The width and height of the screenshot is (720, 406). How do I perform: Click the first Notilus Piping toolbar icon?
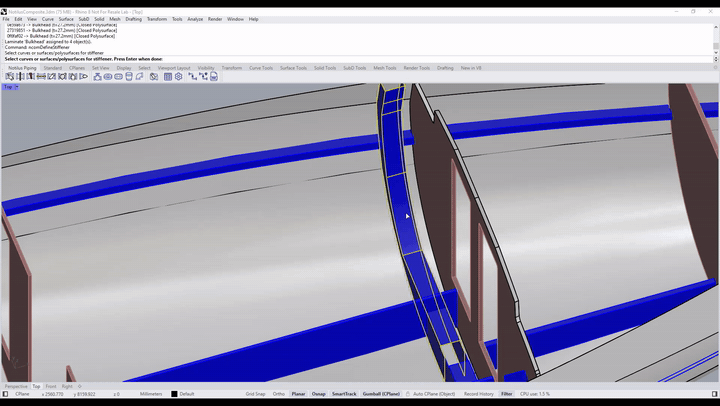10,77
